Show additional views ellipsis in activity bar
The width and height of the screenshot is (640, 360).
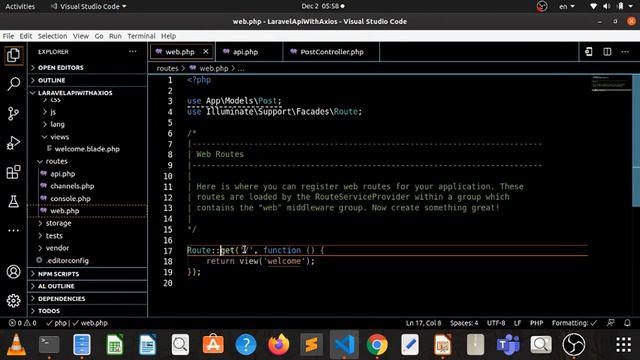click(x=13, y=231)
